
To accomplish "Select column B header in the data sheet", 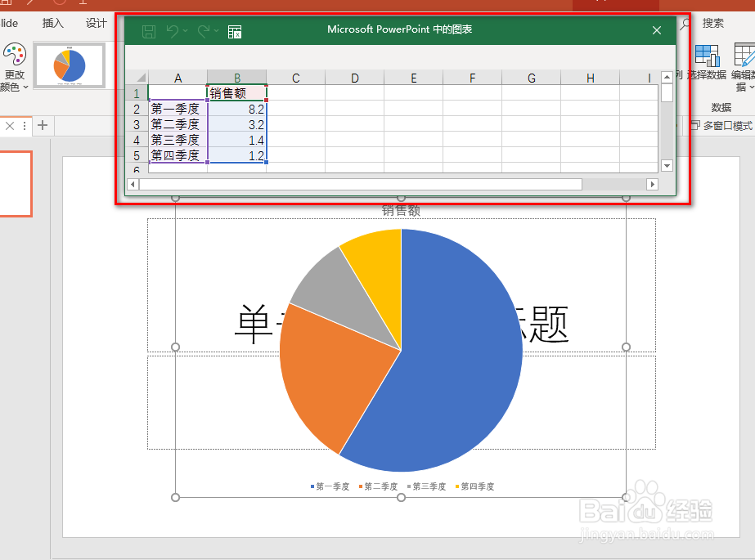I will pyautogui.click(x=236, y=78).
